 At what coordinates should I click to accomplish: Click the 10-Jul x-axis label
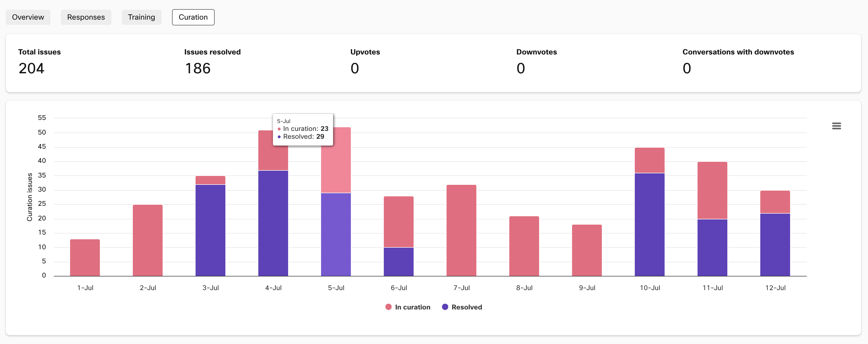pos(650,288)
